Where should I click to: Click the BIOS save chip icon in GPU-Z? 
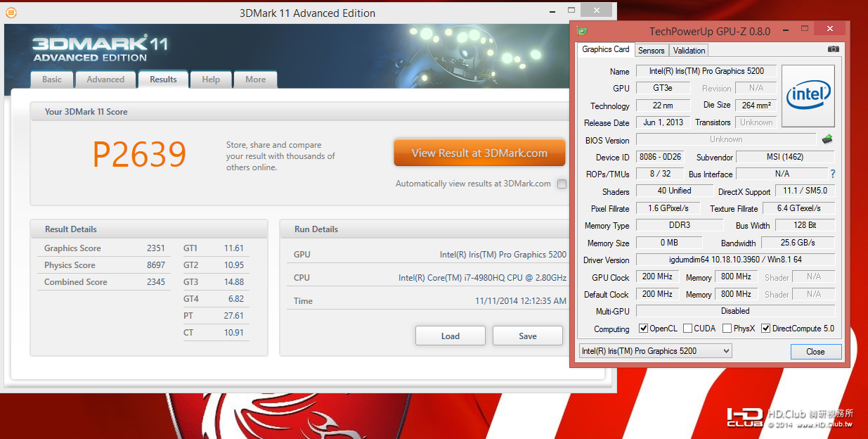tap(827, 139)
